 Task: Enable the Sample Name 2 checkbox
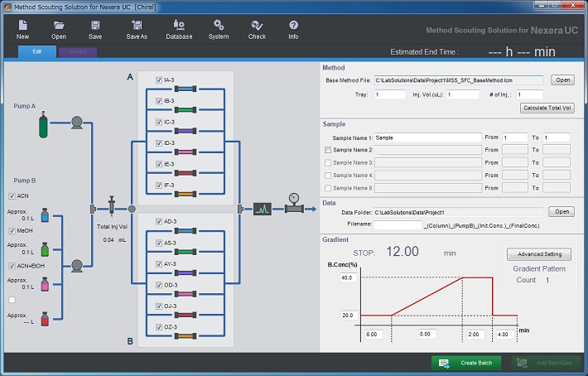click(x=327, y=150)
